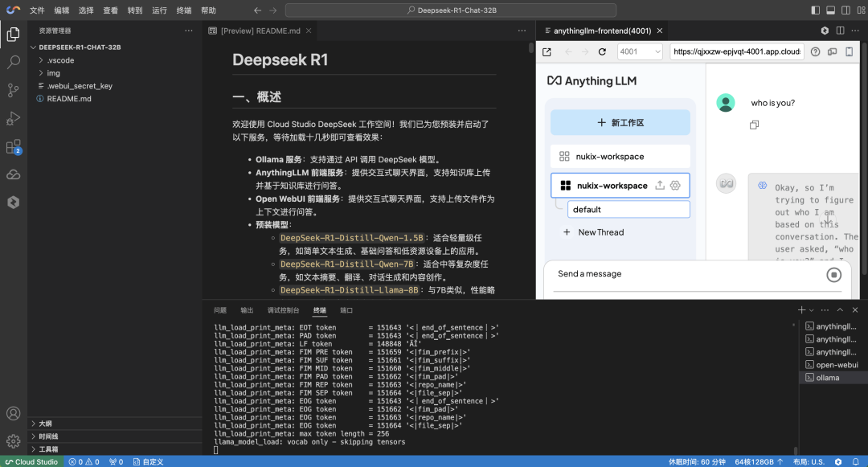Open new terminal launch profile dropdown

813,310
